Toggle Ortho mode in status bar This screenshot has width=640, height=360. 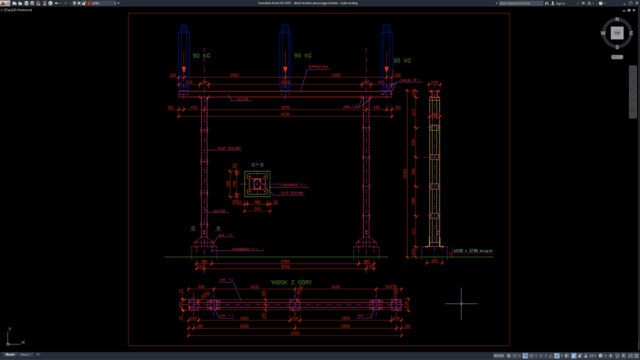tap(525, 356)
